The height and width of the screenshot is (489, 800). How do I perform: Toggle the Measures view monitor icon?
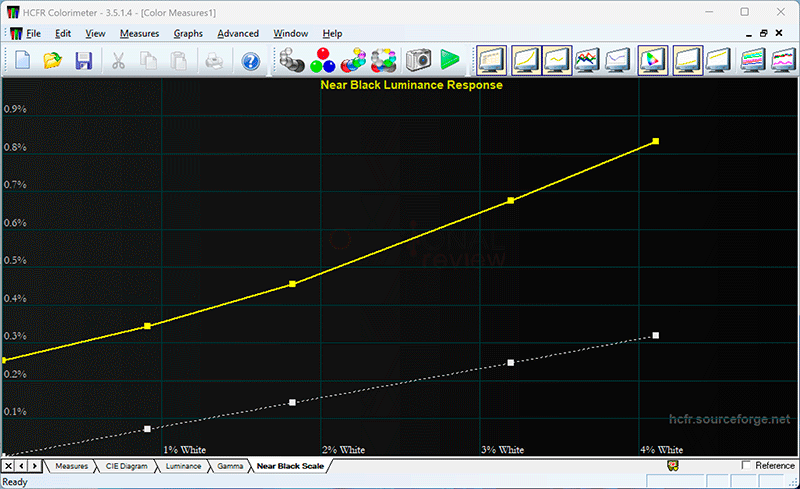(x=491, y=60)
